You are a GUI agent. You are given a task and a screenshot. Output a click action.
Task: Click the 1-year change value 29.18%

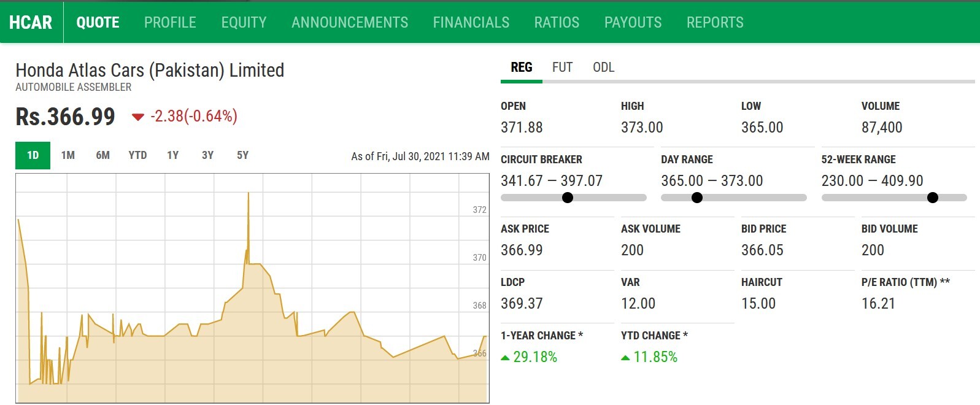coord(535,357)
